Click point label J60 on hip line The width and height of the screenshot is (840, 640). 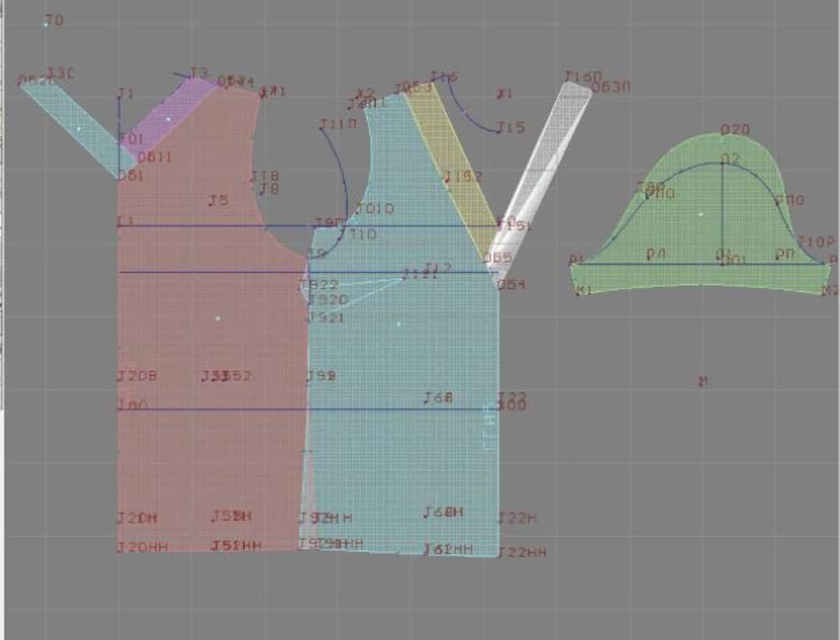[x=133, y=404]
